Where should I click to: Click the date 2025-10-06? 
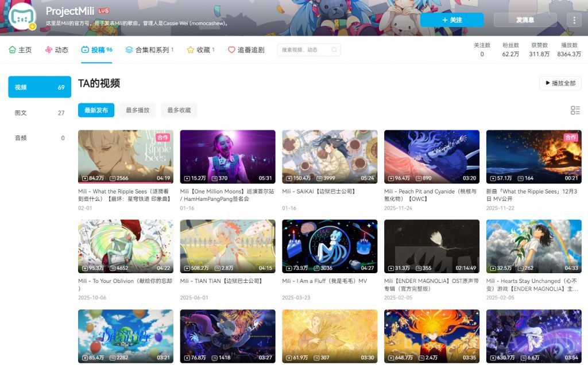92,297
